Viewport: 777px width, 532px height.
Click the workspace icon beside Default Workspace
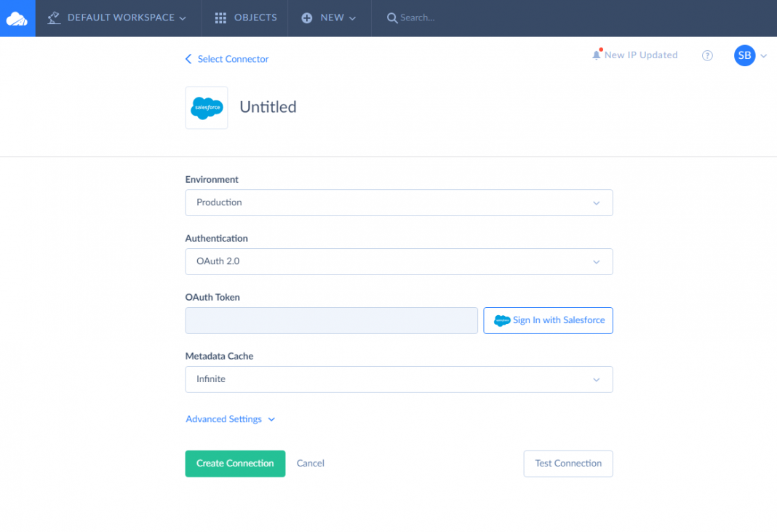(54, 18)
